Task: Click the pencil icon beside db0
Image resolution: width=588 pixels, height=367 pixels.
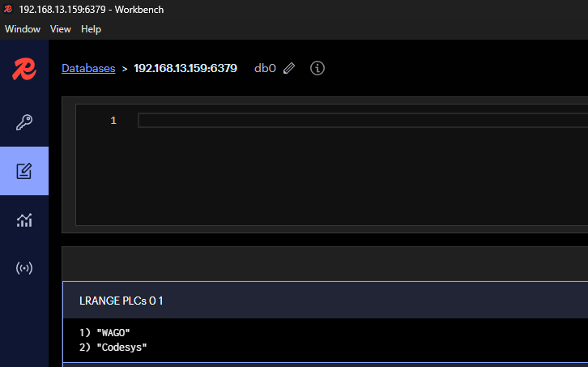Action: point(289,68)
